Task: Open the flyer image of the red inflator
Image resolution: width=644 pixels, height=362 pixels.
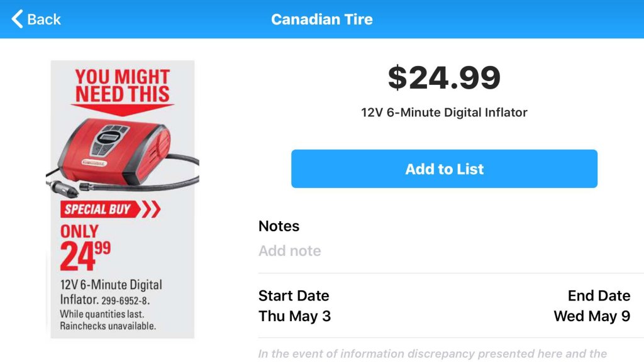Action: 123,199
